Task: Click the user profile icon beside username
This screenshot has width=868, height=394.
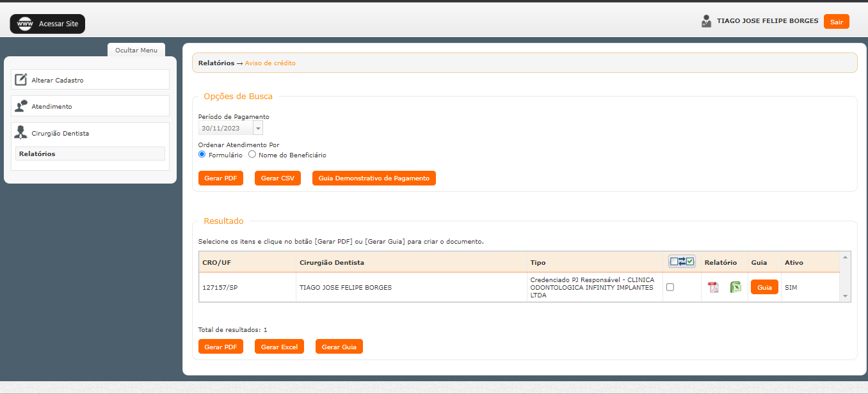Action: tap(706, 21)
